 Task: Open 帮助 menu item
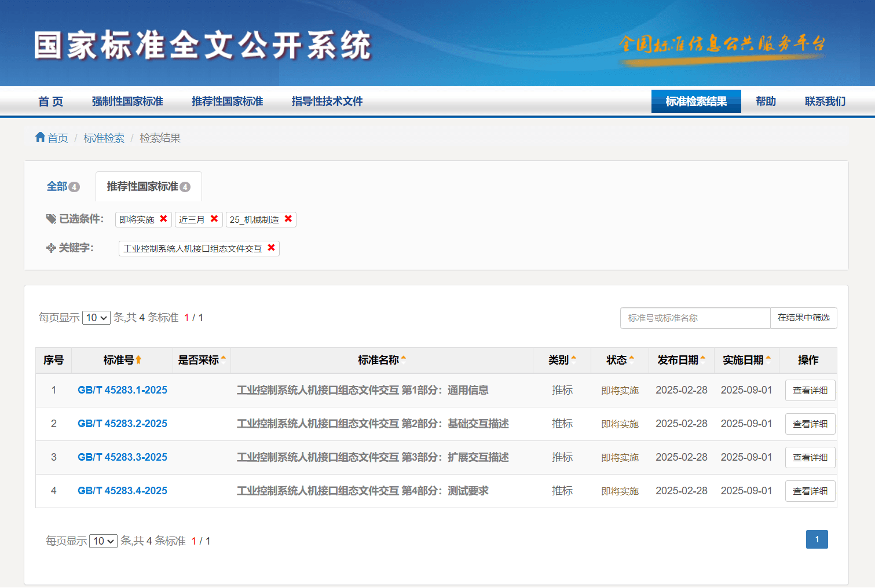tap(766, 101)
